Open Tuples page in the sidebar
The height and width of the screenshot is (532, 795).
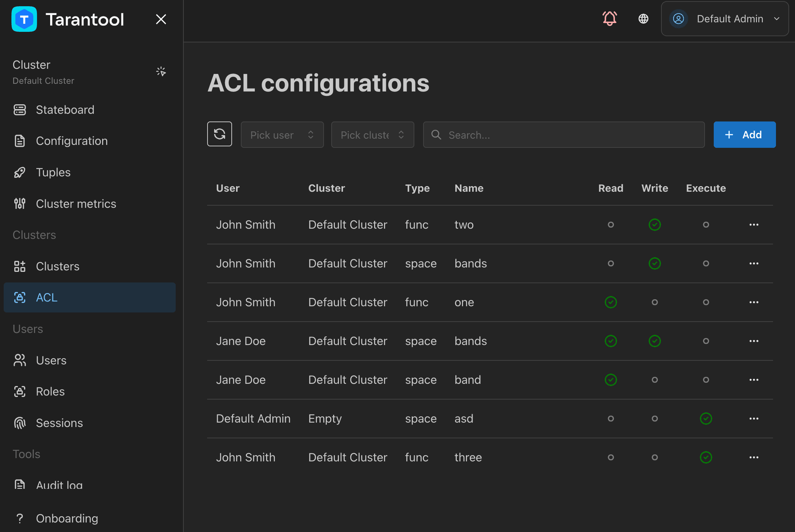[x=90, y=172]
